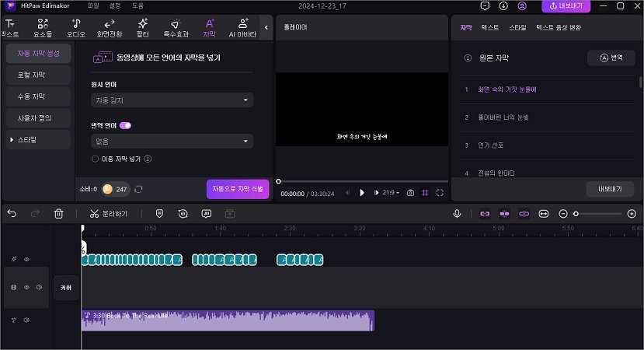Click 내보내기 button below subtitle list
The height and width of the screenshot is (350, 644).
[x=610, y=189]
